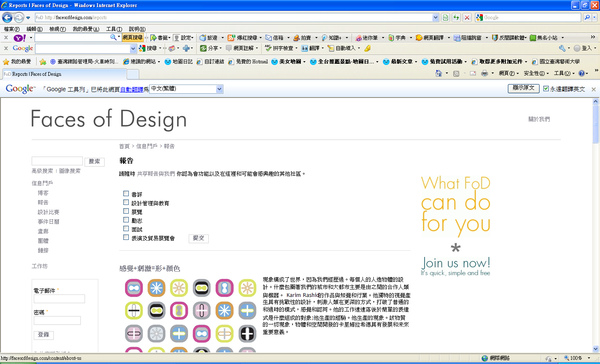Click the sidebar 搜索 search button

95,162
